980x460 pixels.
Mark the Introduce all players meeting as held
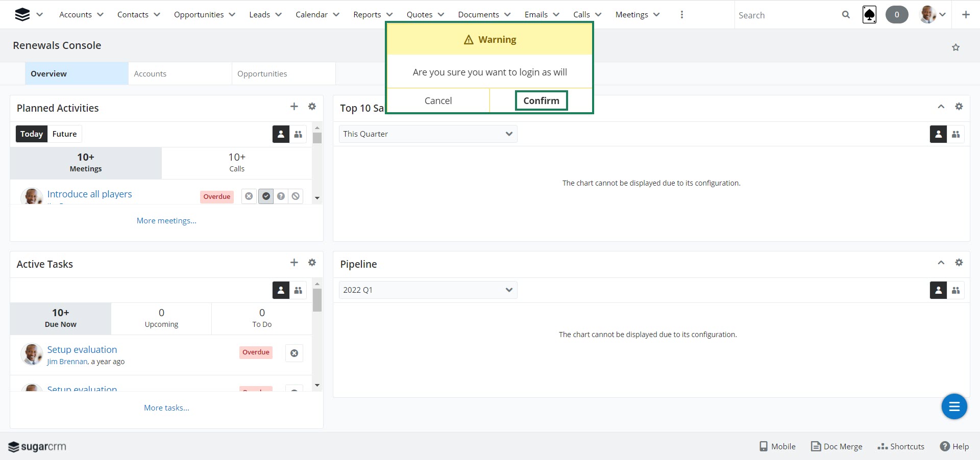[x=266, y=196]
